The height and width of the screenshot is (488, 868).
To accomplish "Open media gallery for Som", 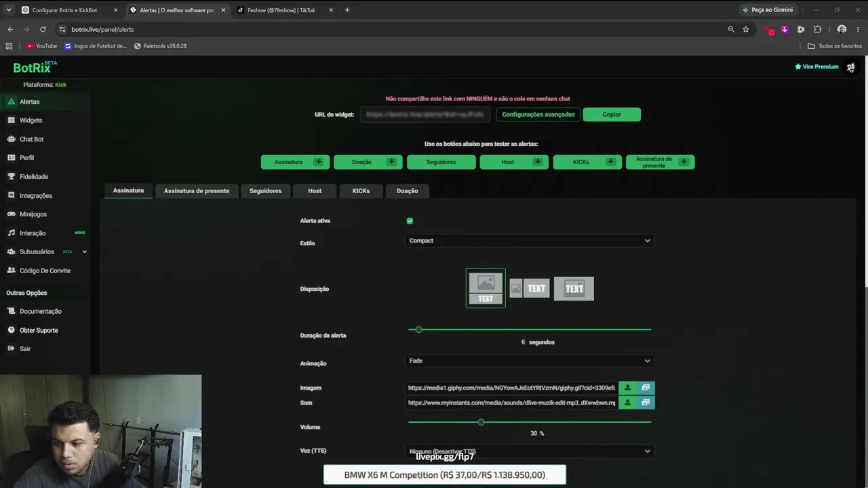I will click(646, 403).
